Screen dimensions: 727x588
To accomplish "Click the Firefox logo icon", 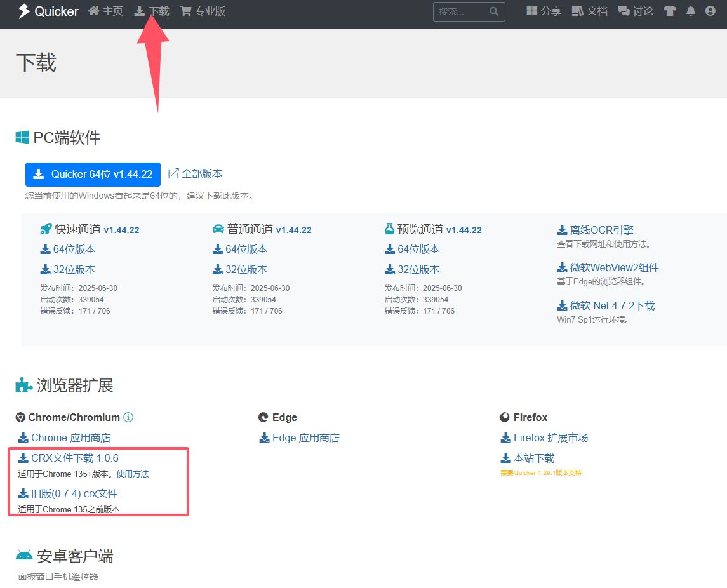I will 504,417.
